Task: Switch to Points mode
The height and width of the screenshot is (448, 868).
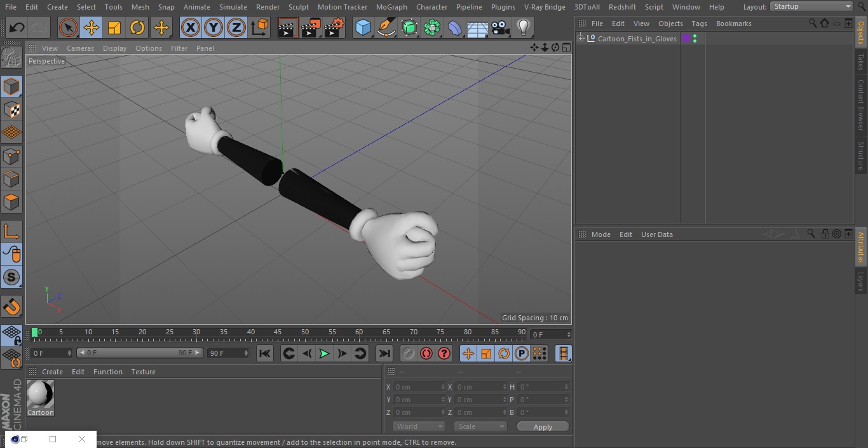Action: pos(11,156)
